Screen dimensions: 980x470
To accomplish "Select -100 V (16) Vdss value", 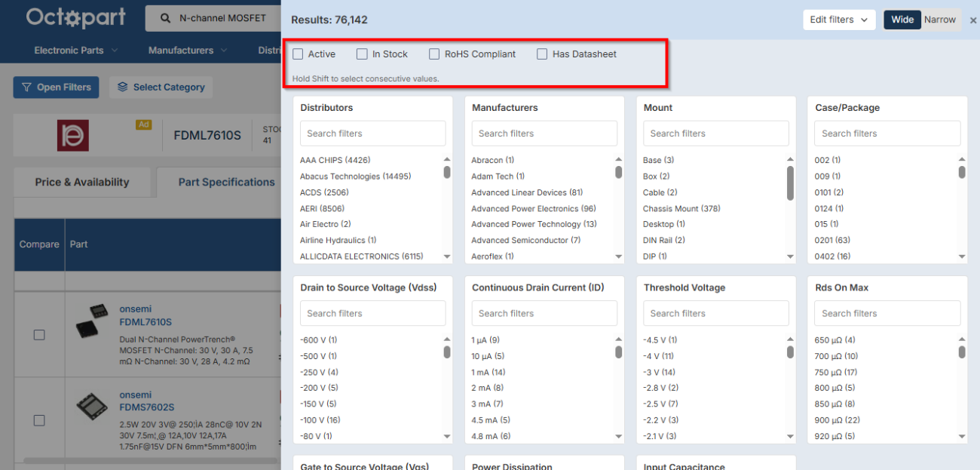I will pos(320,420).
